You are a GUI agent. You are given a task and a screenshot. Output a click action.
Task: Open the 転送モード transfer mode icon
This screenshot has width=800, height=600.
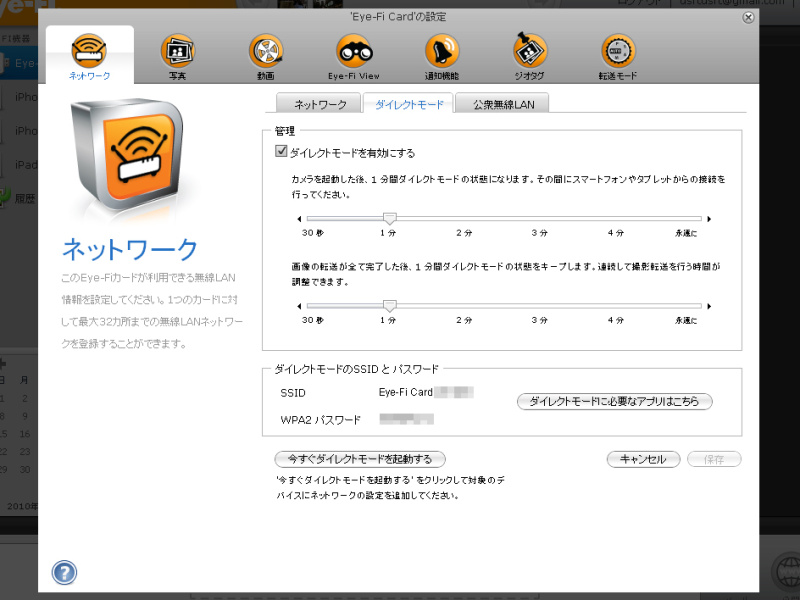[x=618, y=52]
